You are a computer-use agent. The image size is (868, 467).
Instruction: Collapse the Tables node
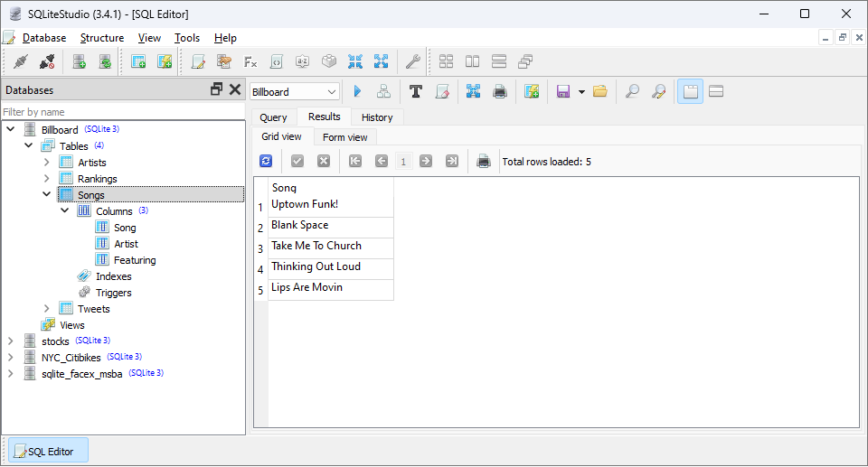(29, 145)
